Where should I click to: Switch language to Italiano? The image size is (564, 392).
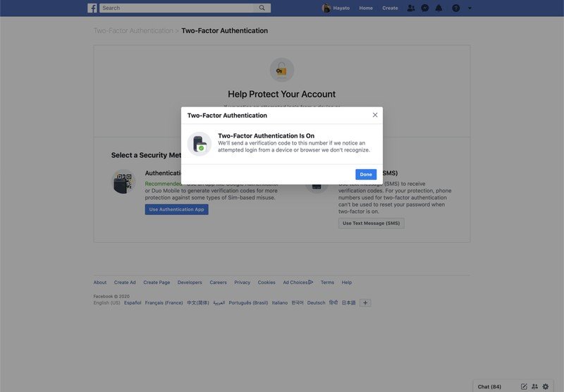279,302
